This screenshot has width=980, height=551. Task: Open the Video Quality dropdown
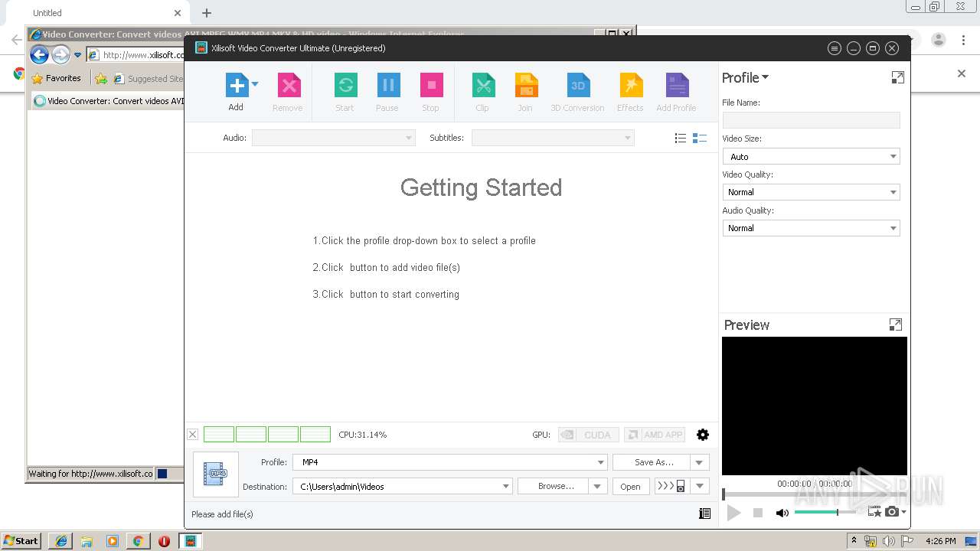point(811,192)
